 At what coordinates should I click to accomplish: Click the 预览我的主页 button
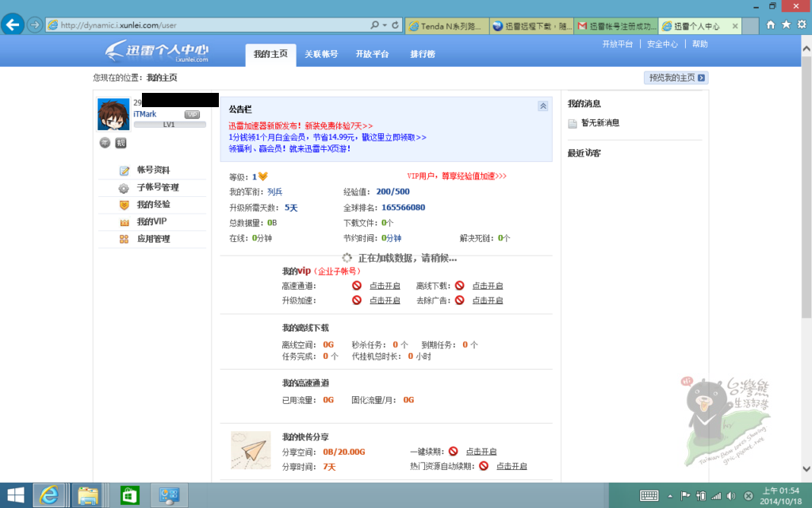pyautogui.click(x=676, y=78)
